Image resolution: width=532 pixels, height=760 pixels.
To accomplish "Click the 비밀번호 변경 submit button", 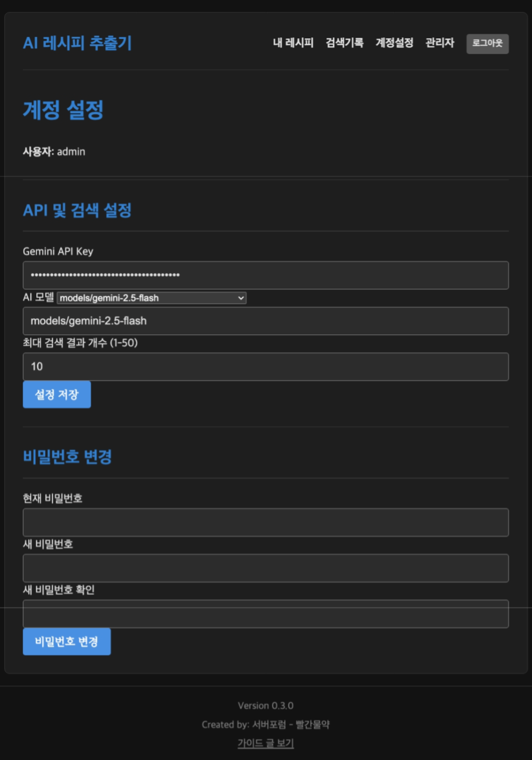I will click(67, 642).
